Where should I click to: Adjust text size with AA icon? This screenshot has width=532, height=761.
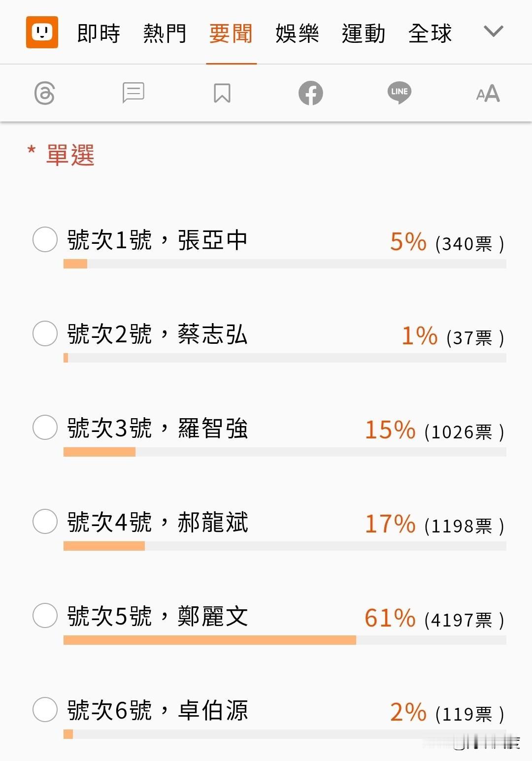coord(488,93)
